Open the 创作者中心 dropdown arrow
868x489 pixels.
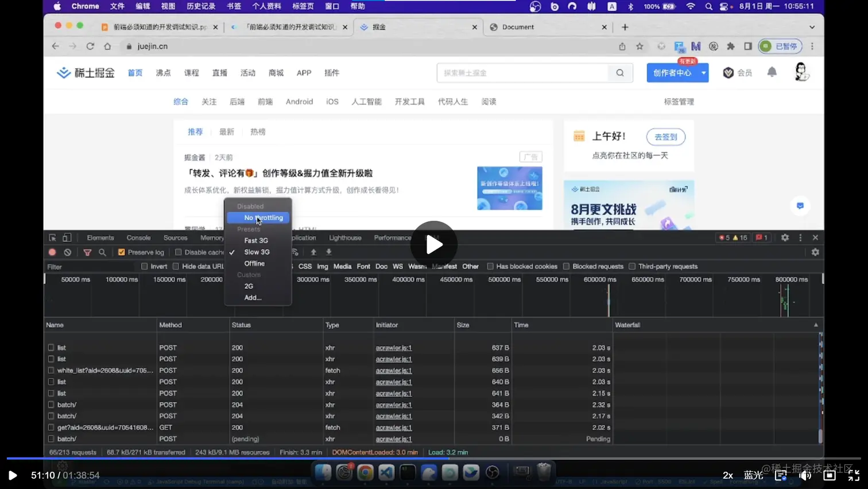(x=703, y=73)
